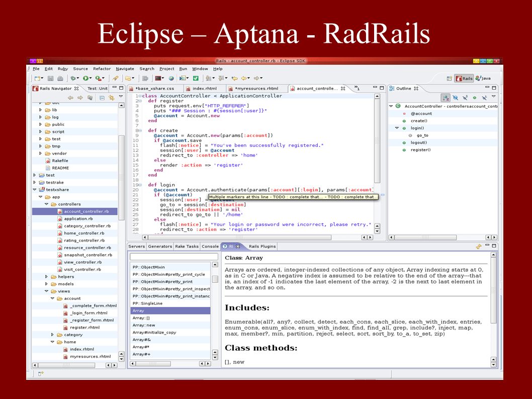Click the Debug bug icon

tap(73, 78)
